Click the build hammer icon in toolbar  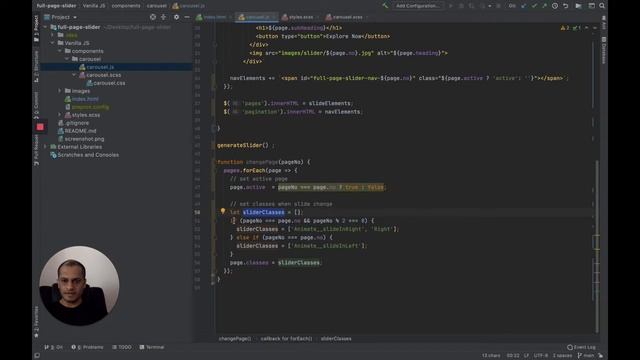385,6
